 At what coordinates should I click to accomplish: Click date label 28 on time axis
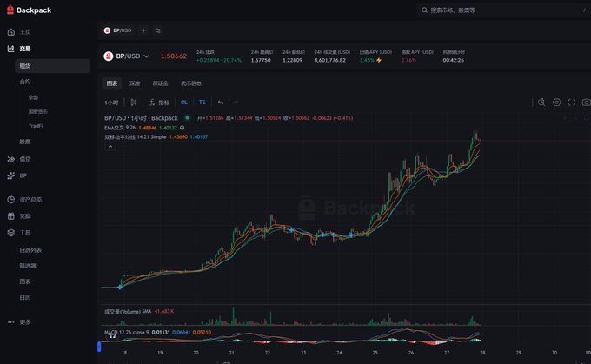tap(482, 353)
